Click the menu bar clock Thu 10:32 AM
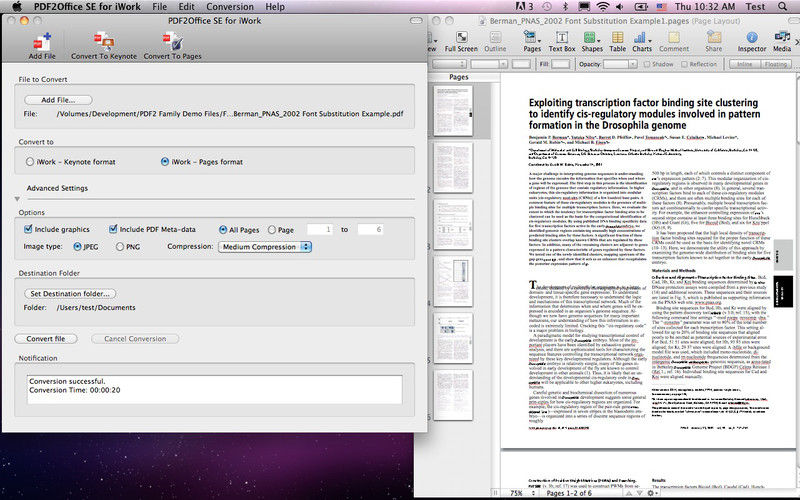This screenshot has width=800, height=500. 705,7
